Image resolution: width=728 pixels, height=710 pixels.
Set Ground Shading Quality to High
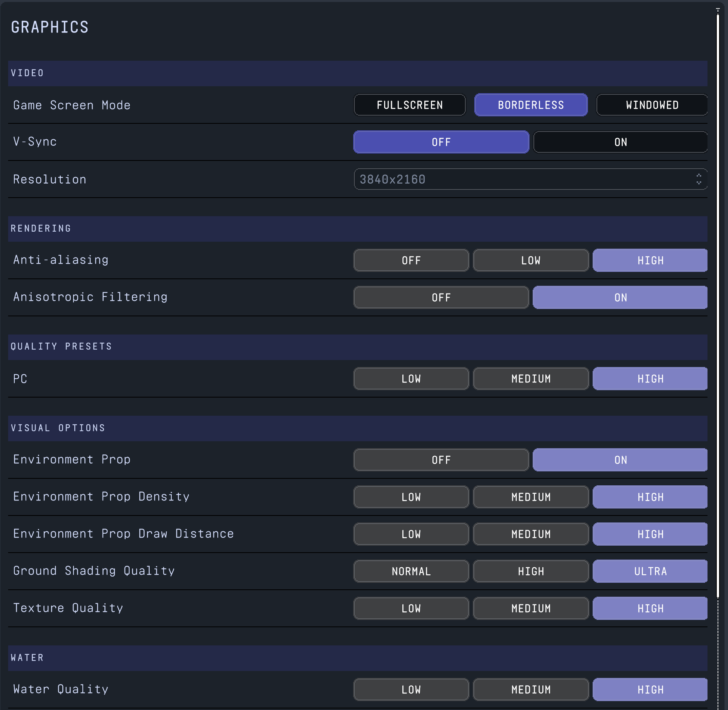pos(531,571)
